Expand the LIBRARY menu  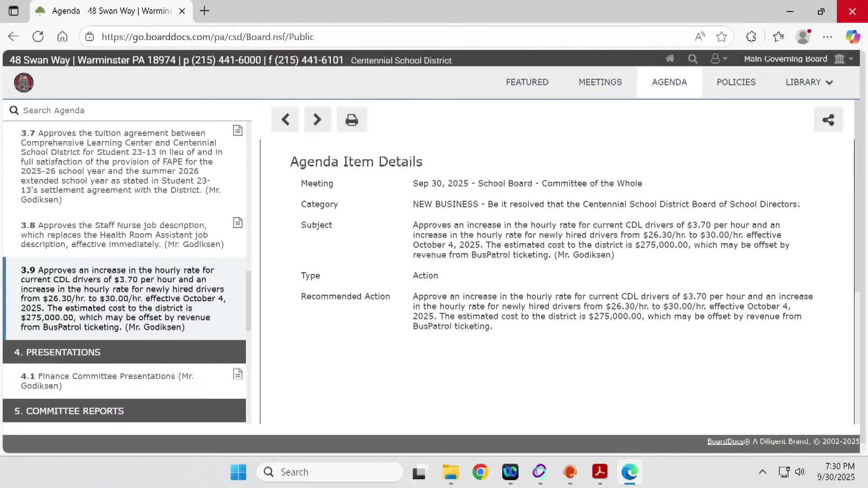tap(809, 82)
